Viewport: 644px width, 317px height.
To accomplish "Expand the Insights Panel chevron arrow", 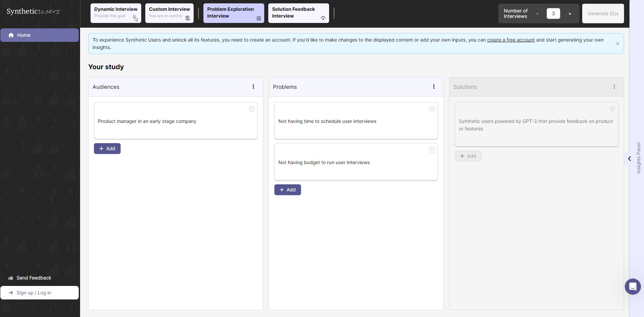I will click(629, 159).
